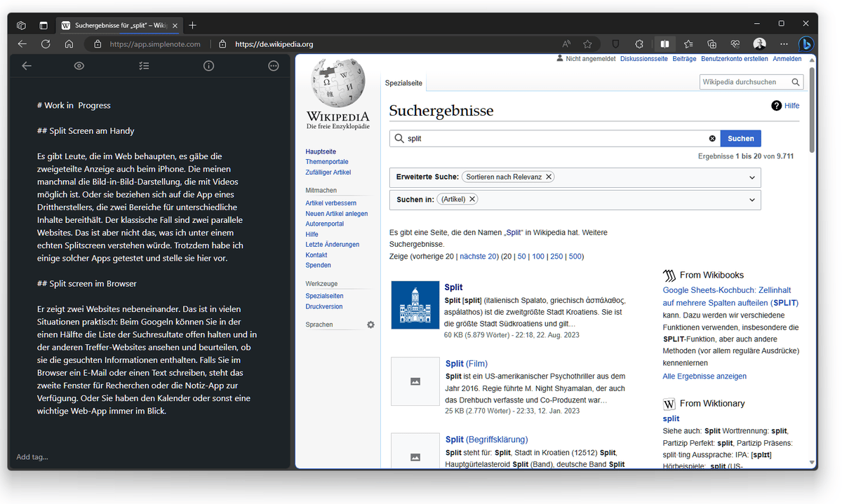Open the note actions ellipsis menu
The image size is (842, 504).
pyautogui.click(x=273, y=65)
